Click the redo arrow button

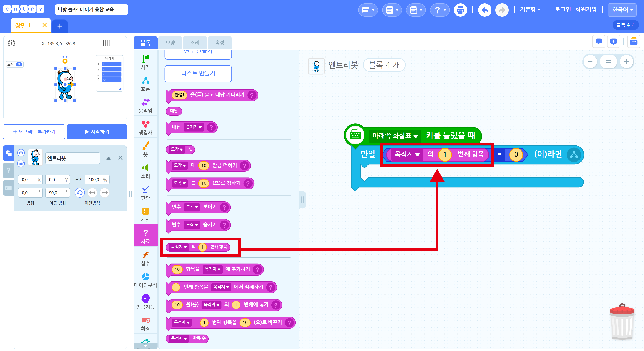502,10
